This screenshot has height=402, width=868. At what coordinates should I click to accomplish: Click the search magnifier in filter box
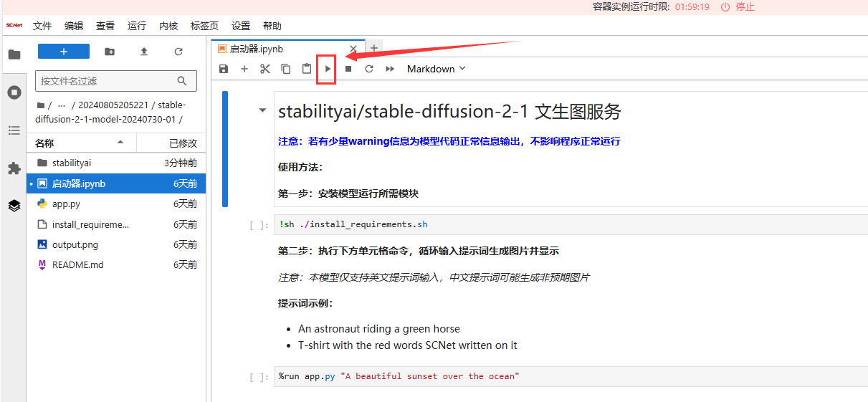[182, 81]
